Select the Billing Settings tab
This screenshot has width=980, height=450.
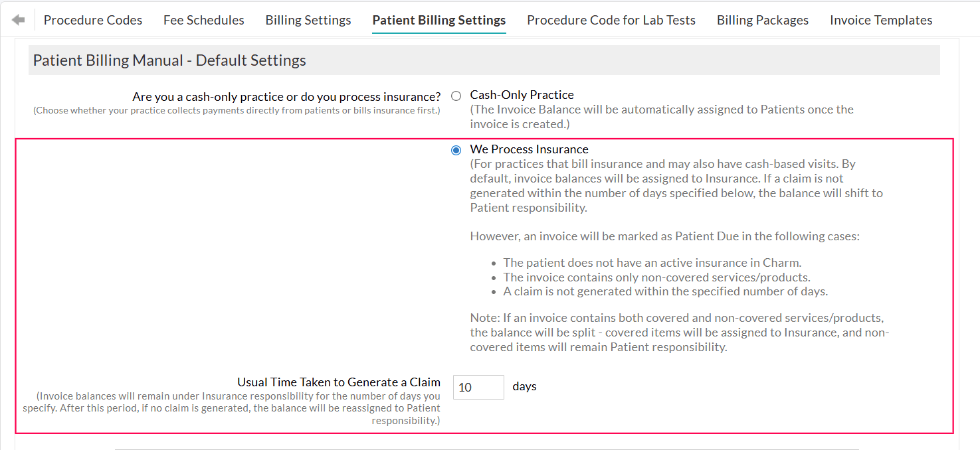coord(308,20)
